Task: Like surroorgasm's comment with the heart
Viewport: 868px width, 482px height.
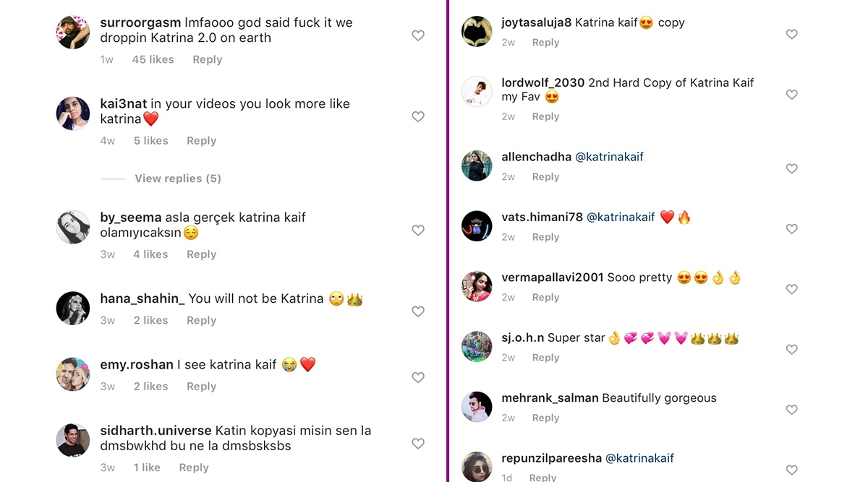Action: pyautogui.click(x=418, y=35)
